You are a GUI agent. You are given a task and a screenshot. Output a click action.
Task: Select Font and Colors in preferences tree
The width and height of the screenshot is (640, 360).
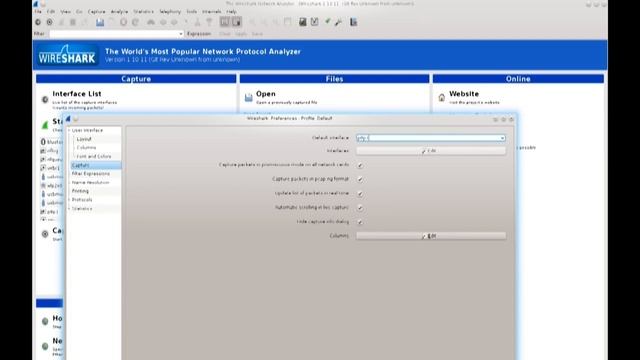[94, 156]
